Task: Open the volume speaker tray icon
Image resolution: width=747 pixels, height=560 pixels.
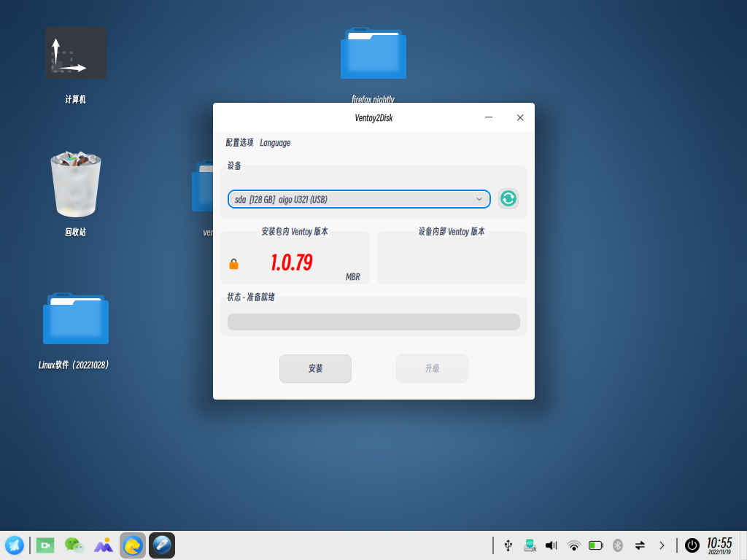Action: pyautogui.click(x=551, y=545)
